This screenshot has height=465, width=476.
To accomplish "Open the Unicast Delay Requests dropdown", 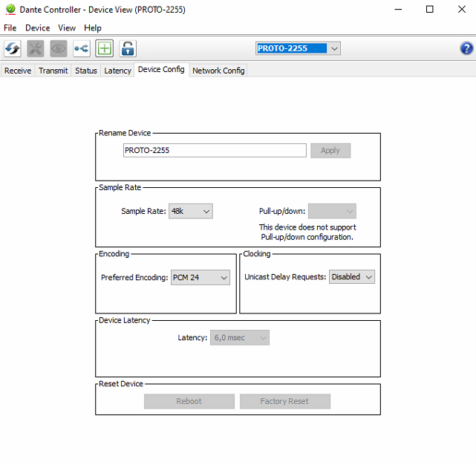I will coord(352,277).
